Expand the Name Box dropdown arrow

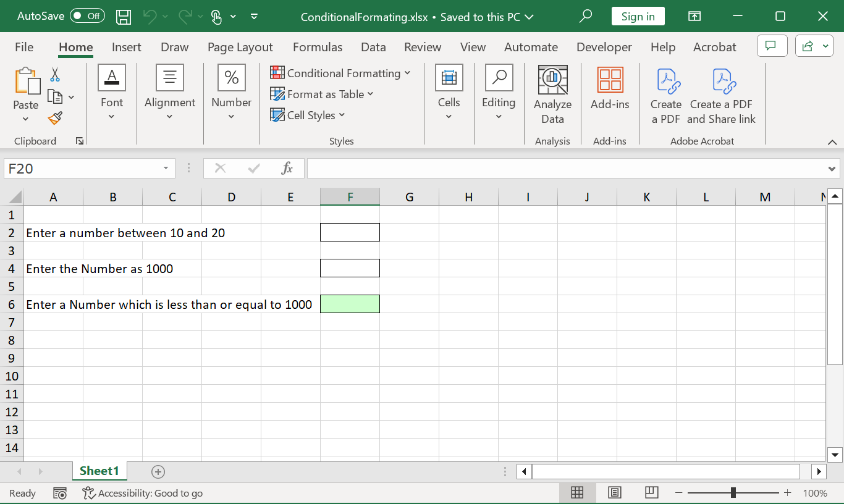pyautogui.click(x=165, y=168)
